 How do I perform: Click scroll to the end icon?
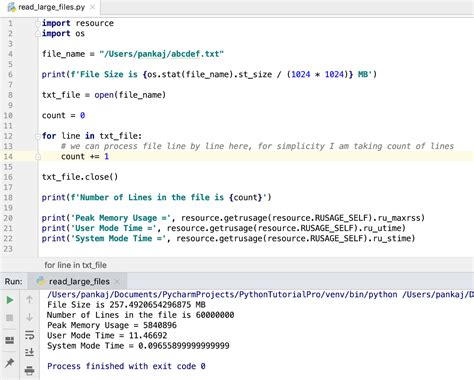coord(29,352)
